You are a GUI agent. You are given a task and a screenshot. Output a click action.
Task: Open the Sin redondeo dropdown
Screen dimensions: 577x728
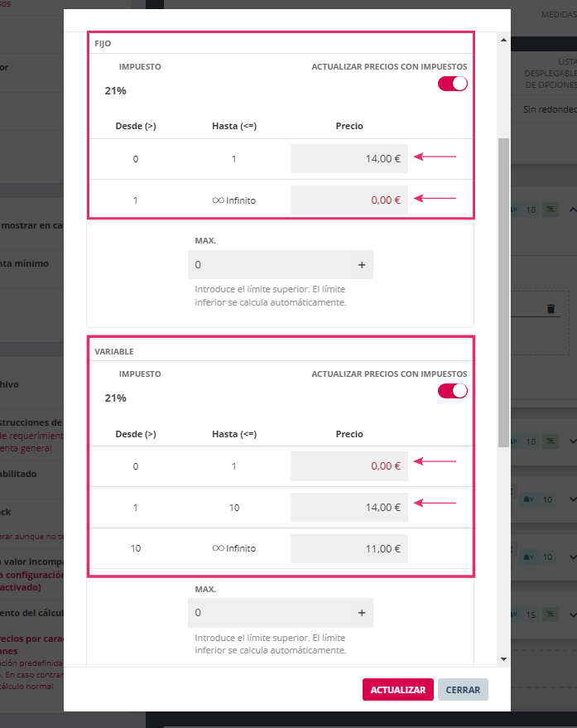[x=548, y=109]
